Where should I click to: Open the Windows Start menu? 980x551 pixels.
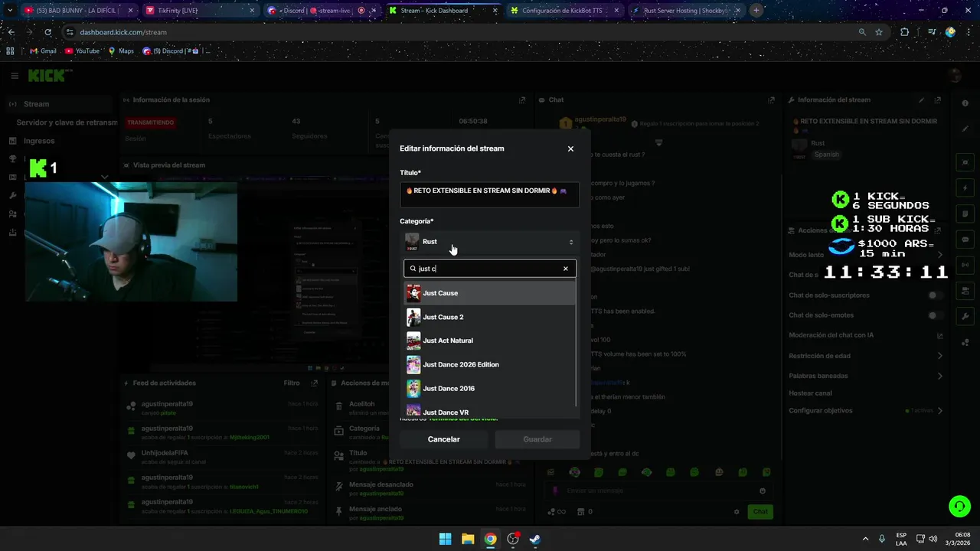[x=445, y=539]
